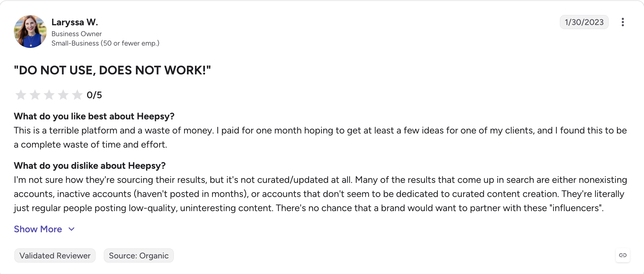Open the three-dot options menu
The image size is (644, 274).
point(623,22)
